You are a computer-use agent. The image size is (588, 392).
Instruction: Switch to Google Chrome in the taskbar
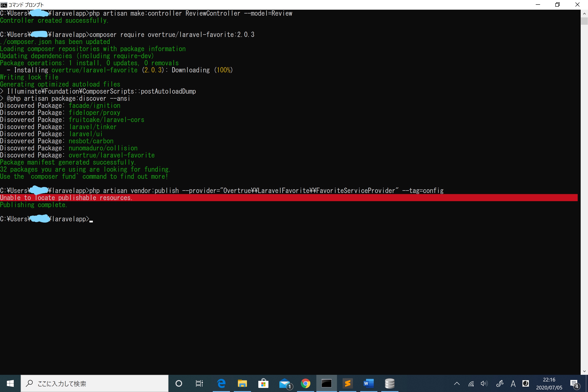[x=306, y=383]
